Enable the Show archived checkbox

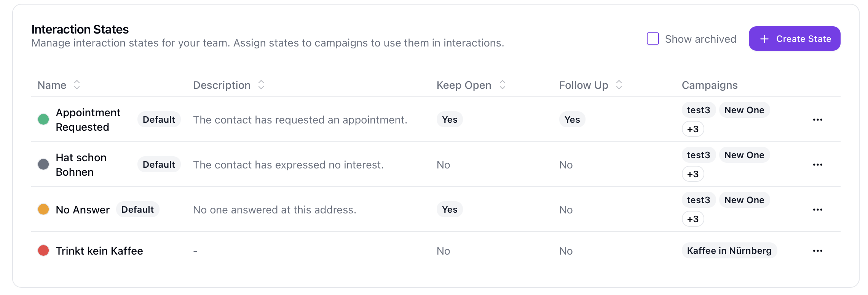click(x=653, y=39)
